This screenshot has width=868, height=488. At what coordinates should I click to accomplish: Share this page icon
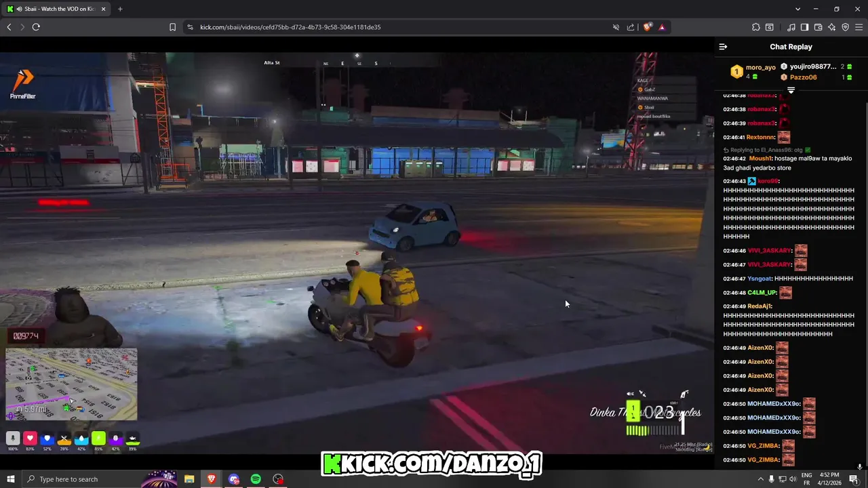[x=631, y=27]
